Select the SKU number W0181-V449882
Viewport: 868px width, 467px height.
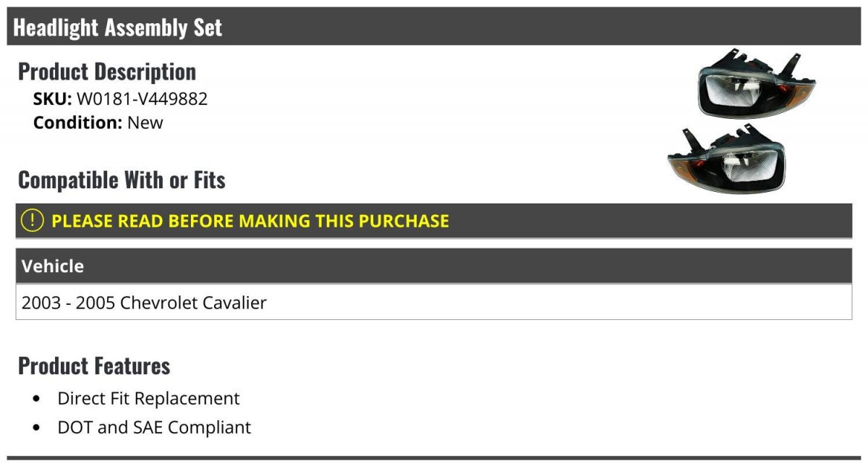142,98
